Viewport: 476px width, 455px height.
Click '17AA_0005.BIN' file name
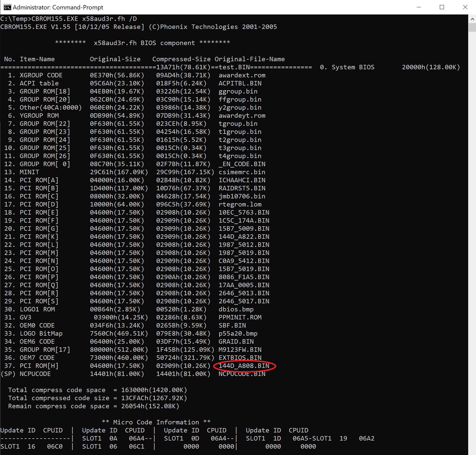(x=244, y=285)
